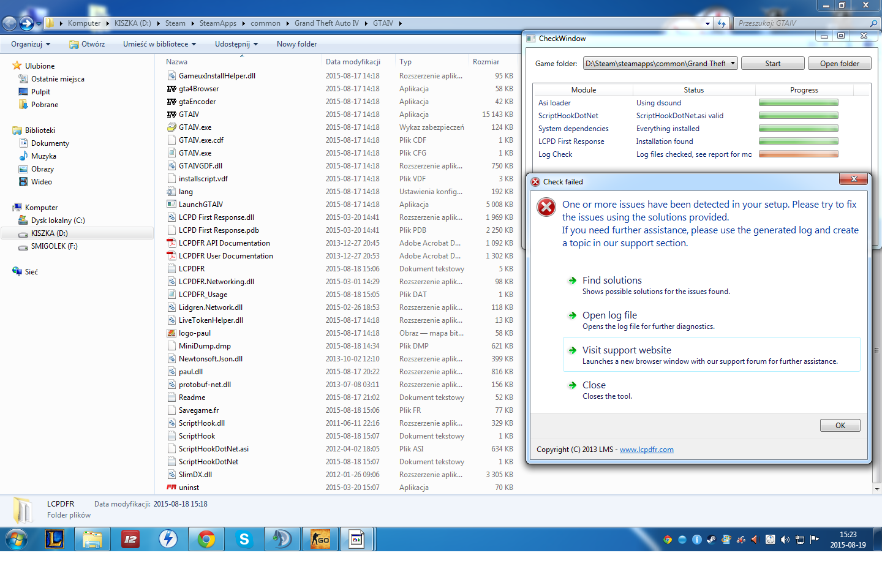This screenshot has width=882, height=588.
Task: Open the Game folder path dropdown
Action: click(x=733, y=64)
